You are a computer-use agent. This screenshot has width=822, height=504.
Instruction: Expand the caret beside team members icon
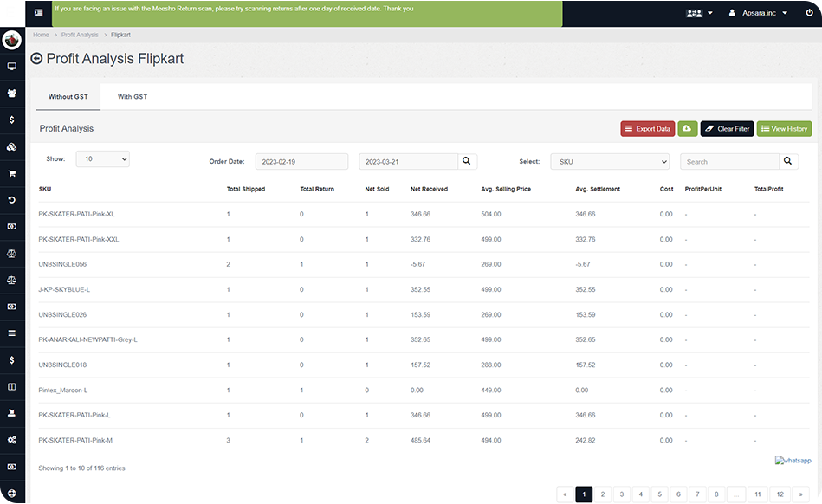710,13
